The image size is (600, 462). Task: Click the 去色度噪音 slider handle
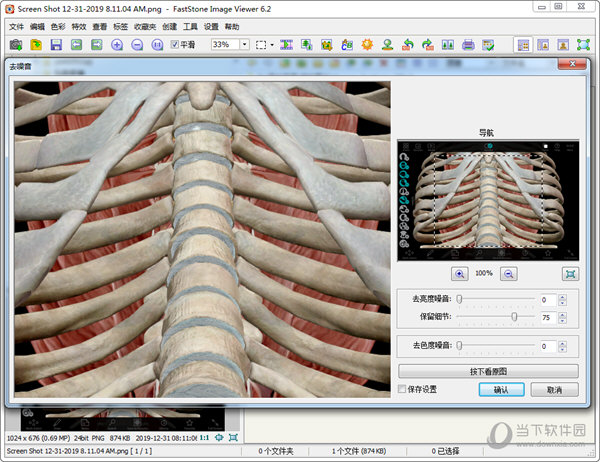point(459,345)
